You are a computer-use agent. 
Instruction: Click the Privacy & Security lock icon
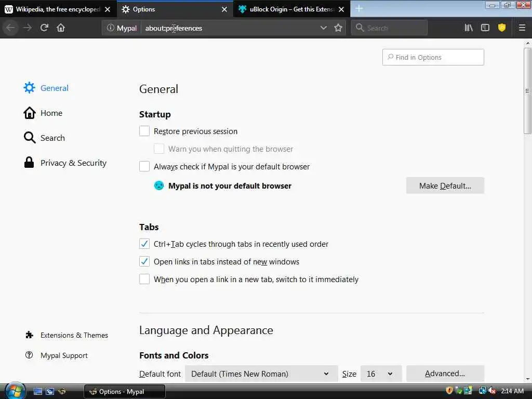coord(29,163)
